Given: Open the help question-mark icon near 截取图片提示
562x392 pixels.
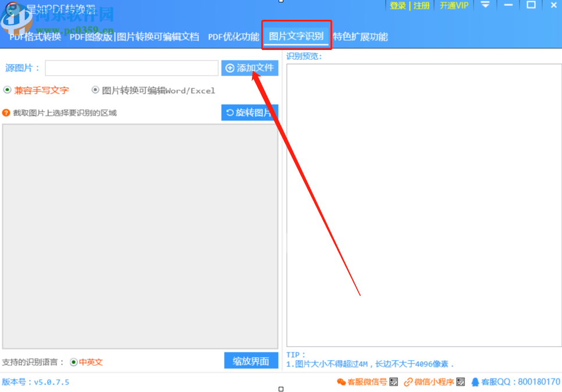Looking at the screenshot, I should pos(5,112).
